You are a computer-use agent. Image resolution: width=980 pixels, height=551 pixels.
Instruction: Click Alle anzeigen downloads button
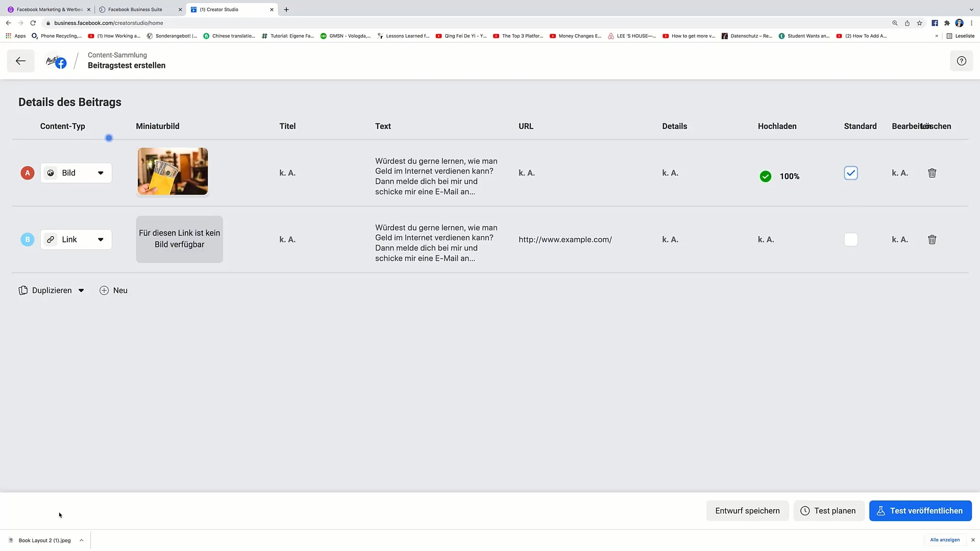pos(944,540)
